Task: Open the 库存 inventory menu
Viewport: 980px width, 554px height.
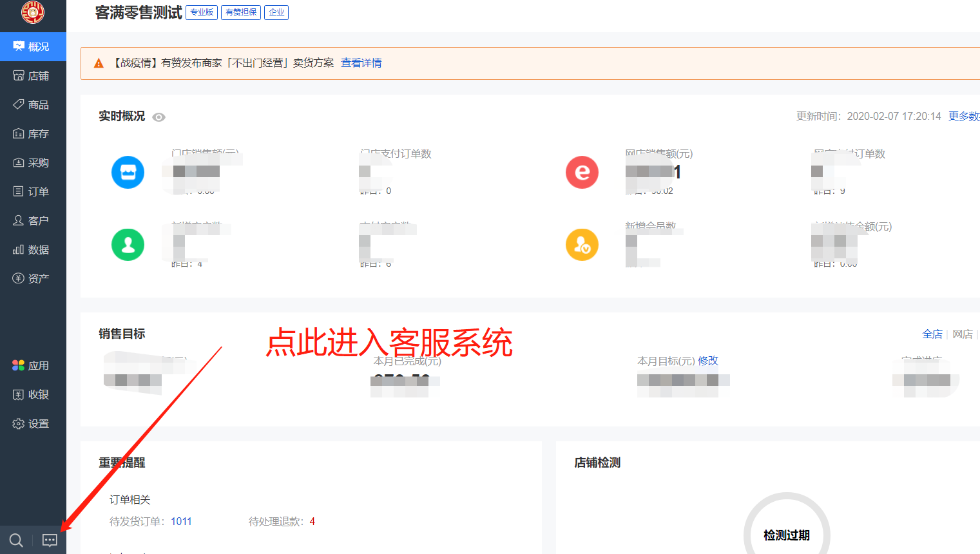Action: 33,133
